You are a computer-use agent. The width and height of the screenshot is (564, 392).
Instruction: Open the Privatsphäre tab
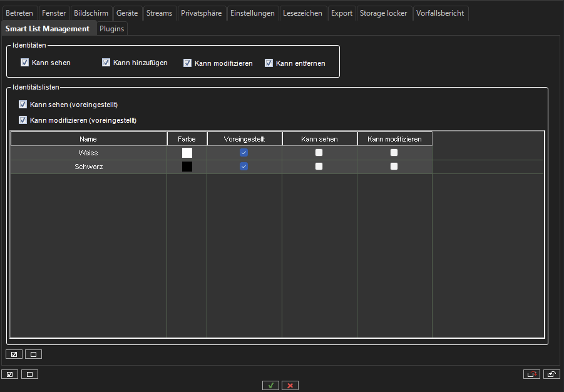(x=202, y=13)
